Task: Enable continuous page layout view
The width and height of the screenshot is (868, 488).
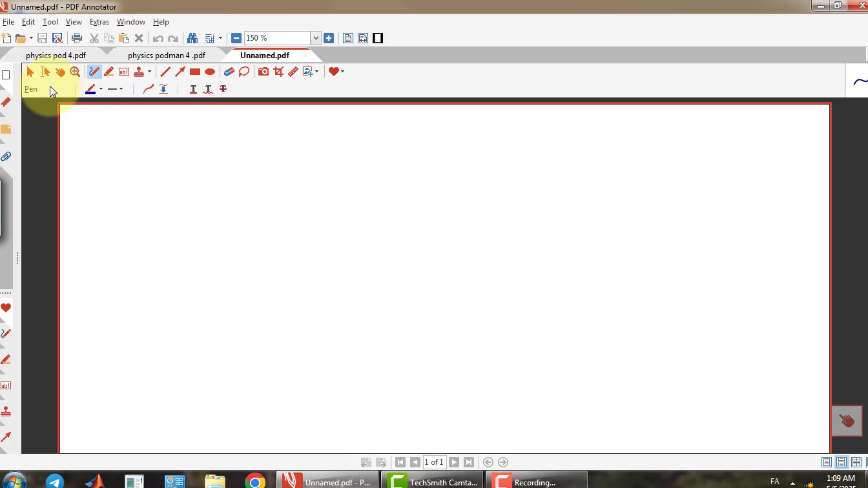Action: point(841,462)
